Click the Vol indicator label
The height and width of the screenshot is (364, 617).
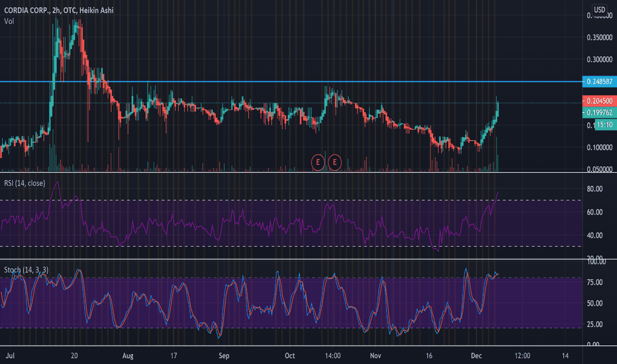click(x=9, y=21)
